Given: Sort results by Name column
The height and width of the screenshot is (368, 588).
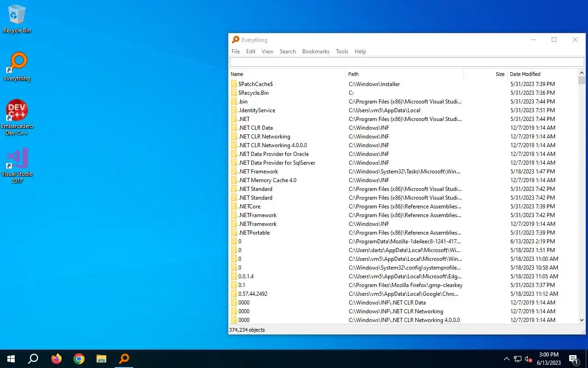Looking at the screenshot, I should point(288,74).
